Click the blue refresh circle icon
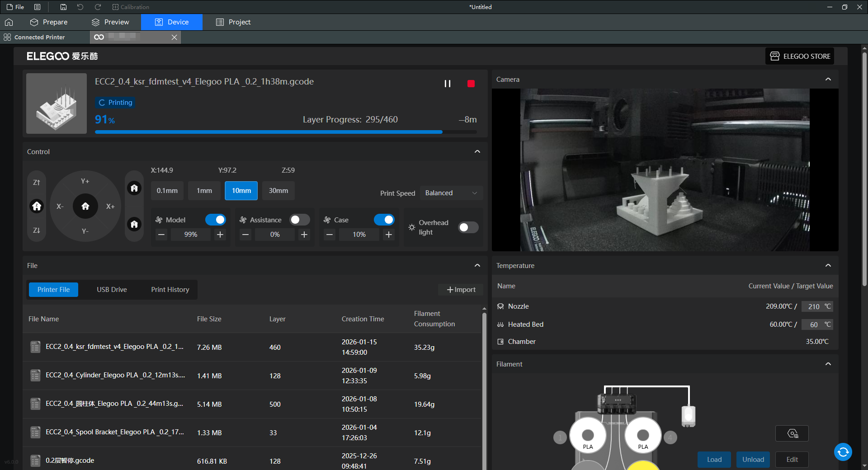This screenshot has width=868, height=470. 843,451
